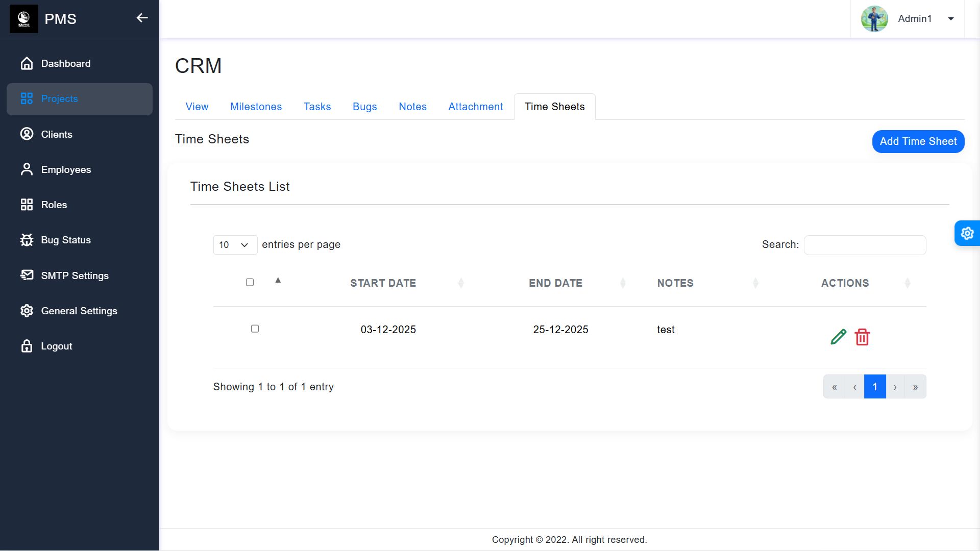Switch to the Milestones tab

click(256, 107)
